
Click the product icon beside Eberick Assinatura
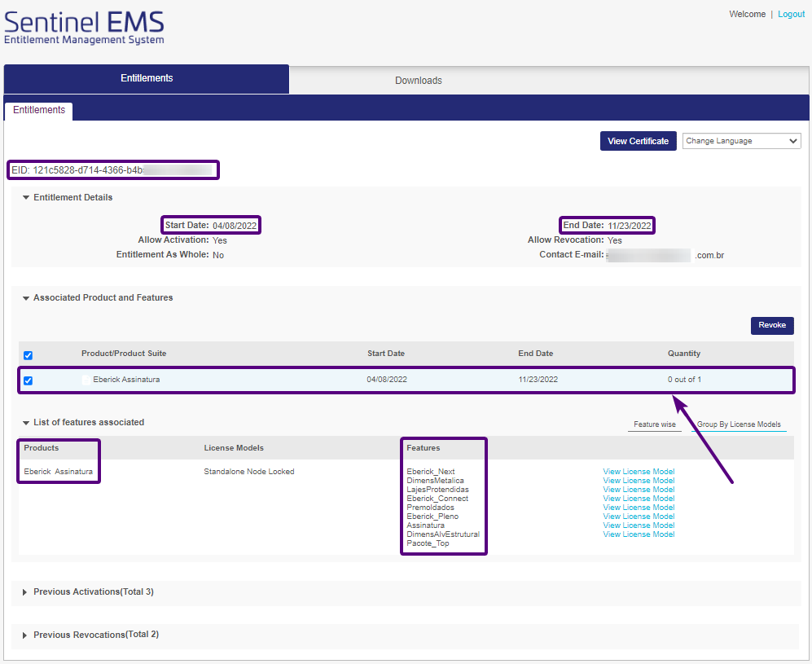click(x=86, y=380)
